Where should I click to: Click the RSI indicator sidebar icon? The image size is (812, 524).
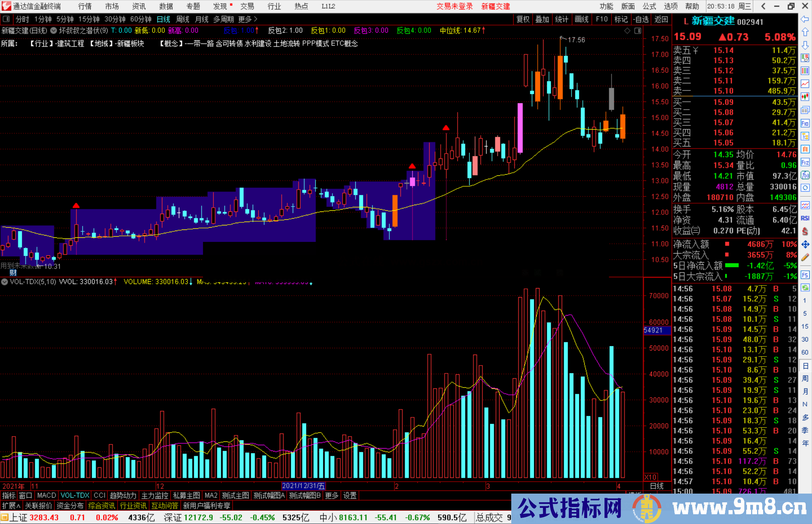pos(805,218)
